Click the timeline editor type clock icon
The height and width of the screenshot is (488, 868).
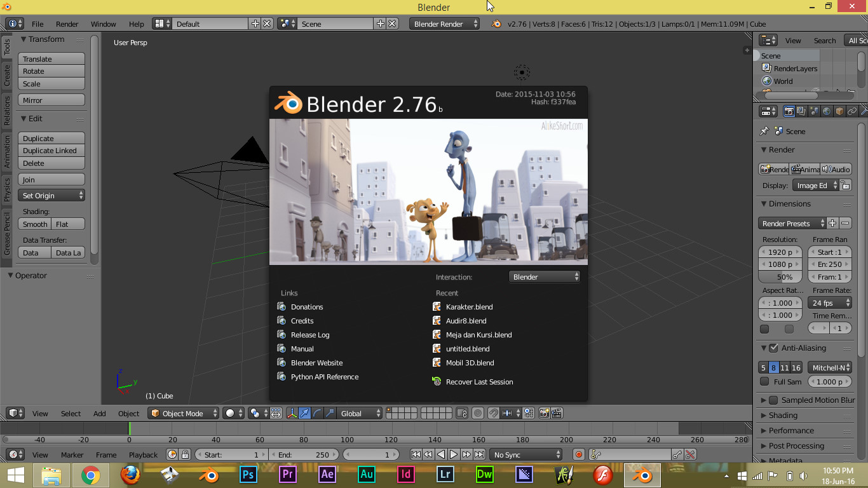15,454
